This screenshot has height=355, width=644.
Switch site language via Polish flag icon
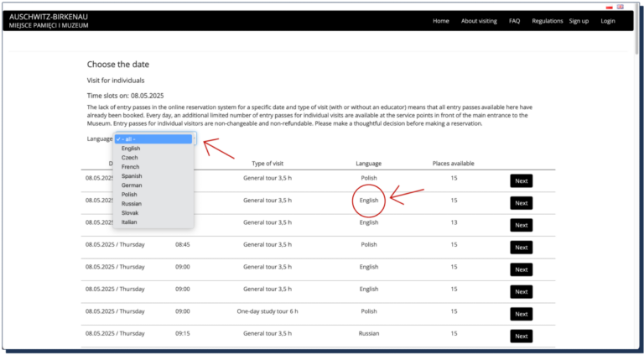point(609,7)
